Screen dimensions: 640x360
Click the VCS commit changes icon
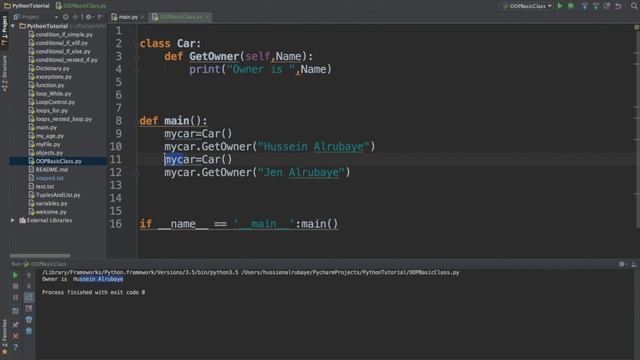click(x=596, y=6)
